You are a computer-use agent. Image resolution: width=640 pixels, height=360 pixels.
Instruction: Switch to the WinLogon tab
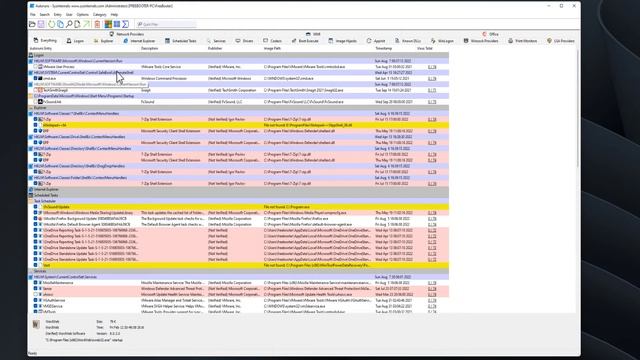[442, 41]
